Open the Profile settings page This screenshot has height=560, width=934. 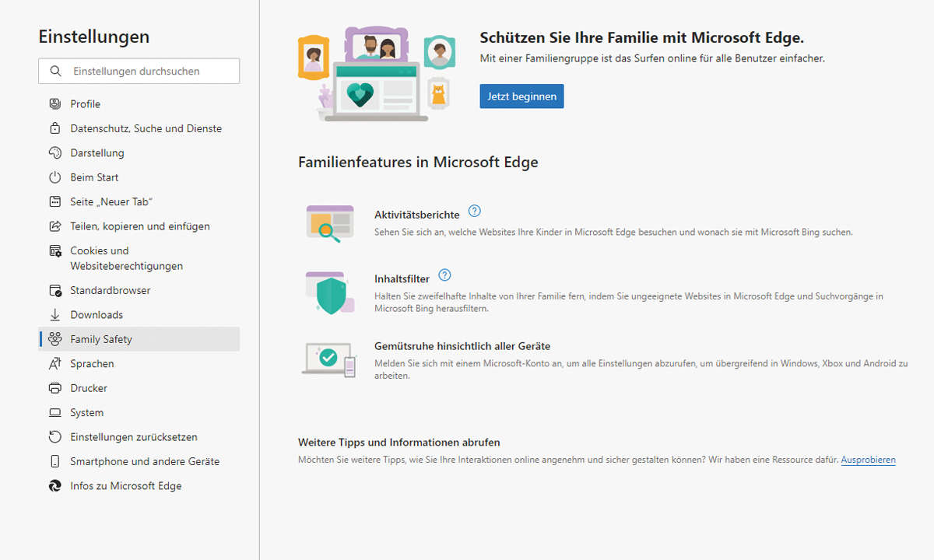(x=139, y=104)
